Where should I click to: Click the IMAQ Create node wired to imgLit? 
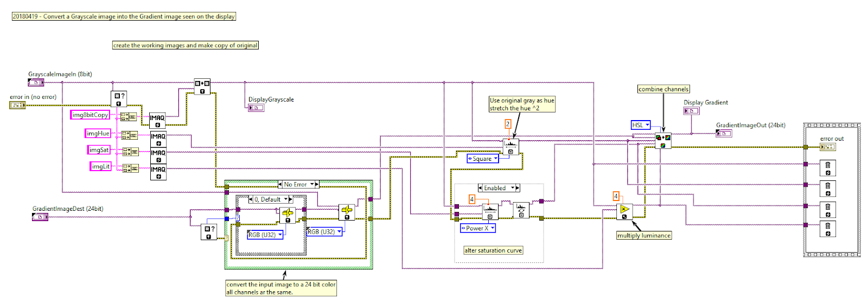click(x=158, y=172)
